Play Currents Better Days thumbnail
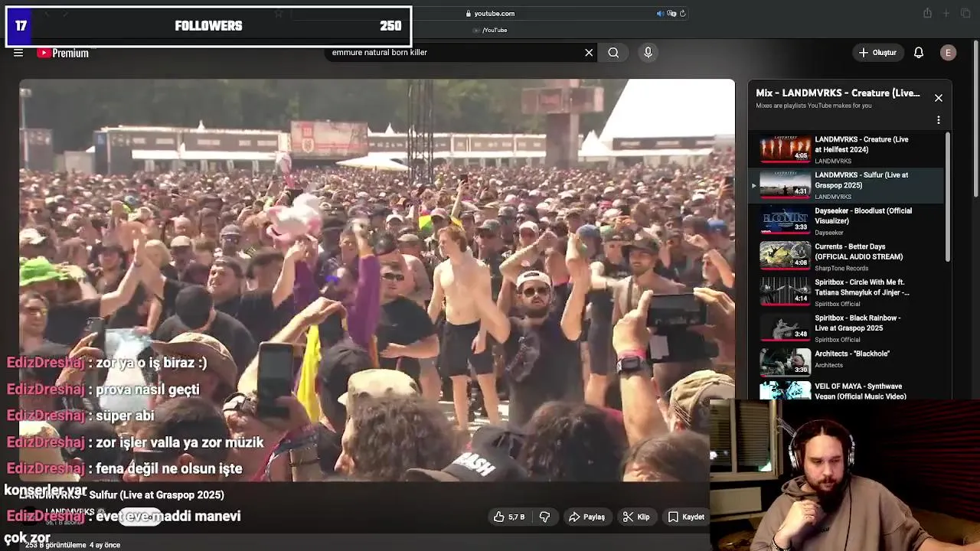 coord(785,256)
